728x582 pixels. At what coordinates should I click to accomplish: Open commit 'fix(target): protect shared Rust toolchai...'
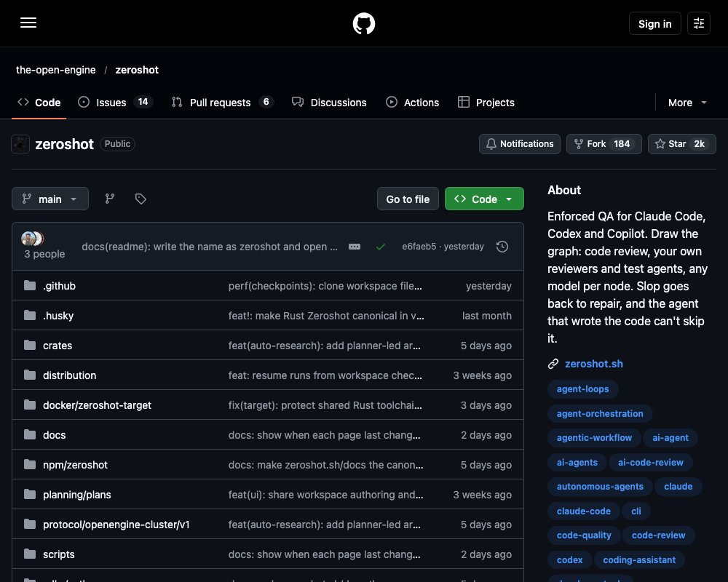325,405
